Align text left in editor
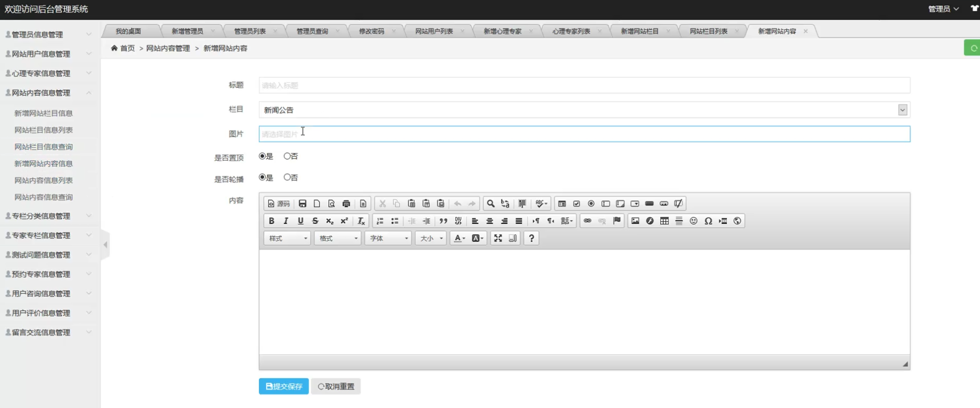Viewport: 980px width, 408px height. [475, 221]
